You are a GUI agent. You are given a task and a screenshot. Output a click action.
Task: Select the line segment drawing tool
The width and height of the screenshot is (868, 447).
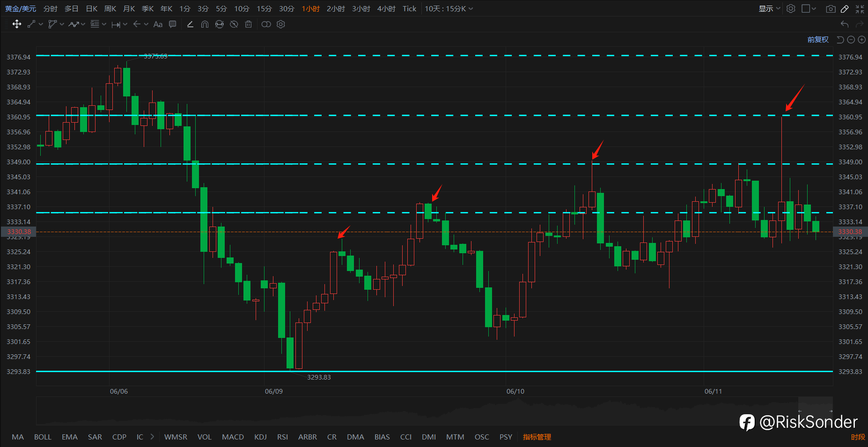click(31, 24)
